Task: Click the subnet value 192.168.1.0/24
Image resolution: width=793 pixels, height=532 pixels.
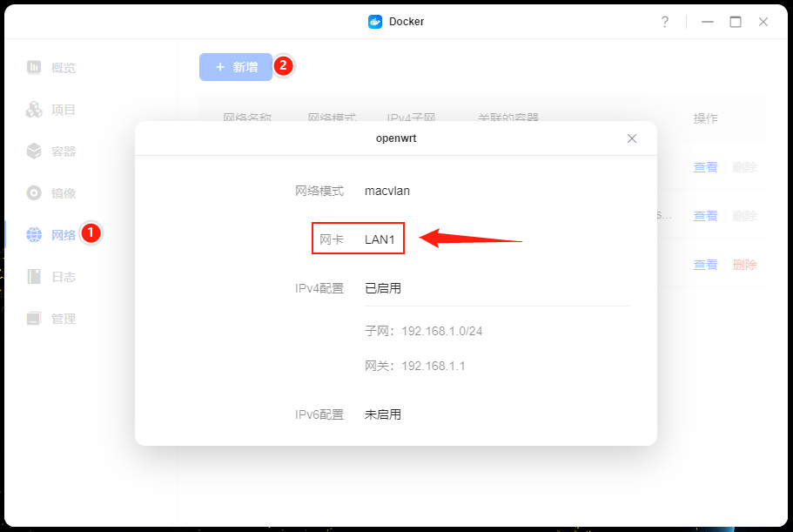Action: click(442, 331)
